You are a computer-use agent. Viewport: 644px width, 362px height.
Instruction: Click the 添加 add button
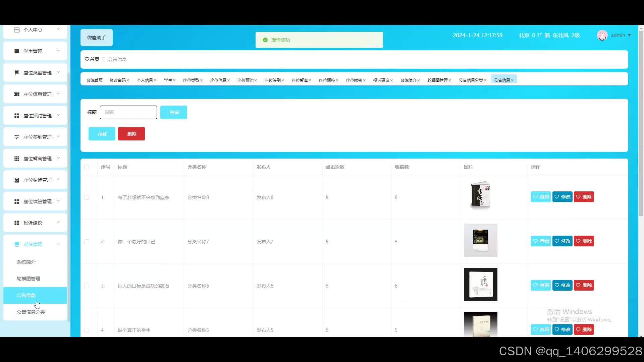coord(102,134)
